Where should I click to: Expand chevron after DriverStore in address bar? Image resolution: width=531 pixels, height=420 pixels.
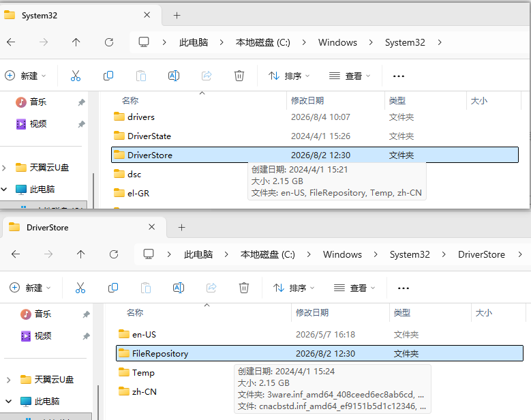point(520,254)
